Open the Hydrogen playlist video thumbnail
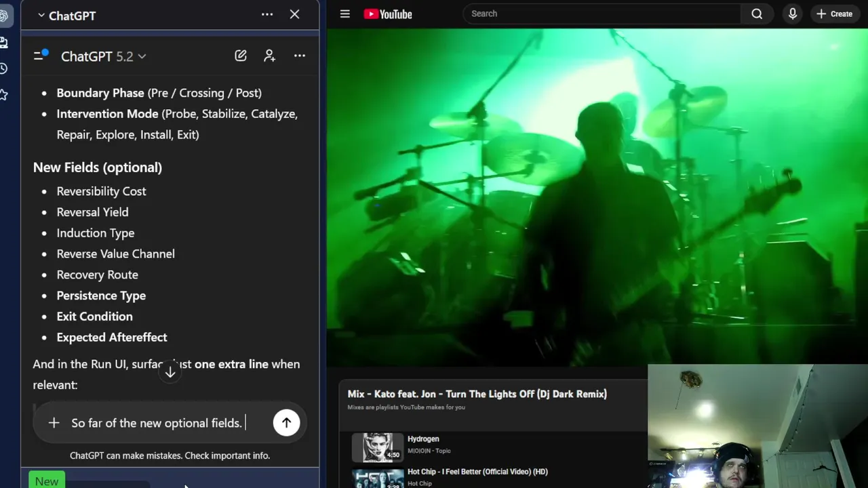The width and height of the screenshot is (868, 488). [378, 447]
